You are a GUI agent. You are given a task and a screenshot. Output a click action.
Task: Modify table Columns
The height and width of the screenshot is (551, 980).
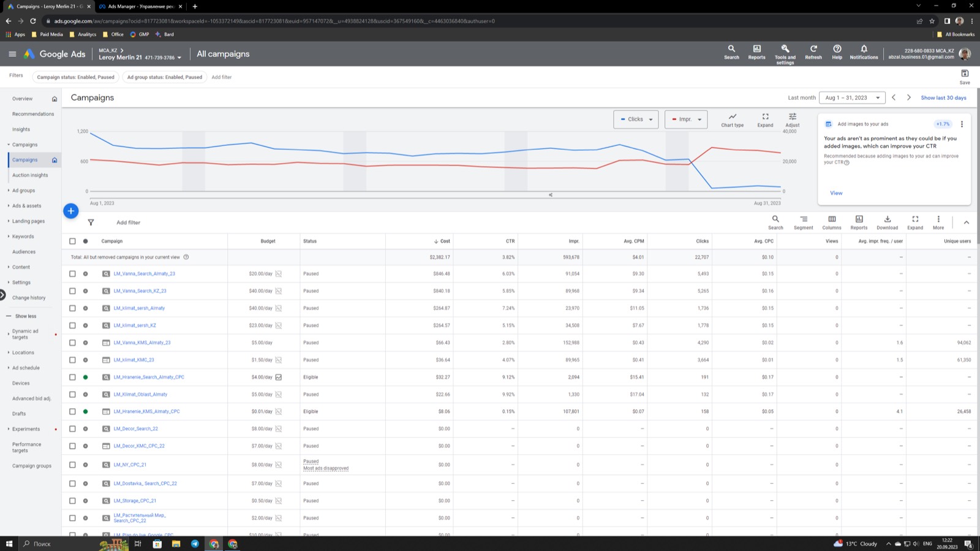point(832,222)
